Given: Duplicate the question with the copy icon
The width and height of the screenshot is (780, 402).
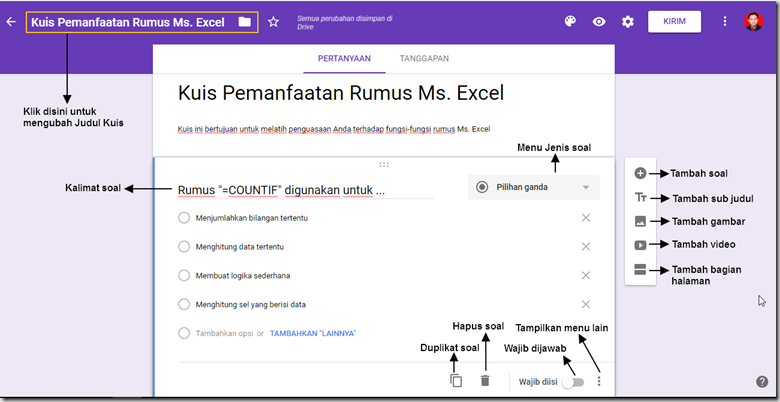Looking at the screenshot, I should (x=456, y=381).
